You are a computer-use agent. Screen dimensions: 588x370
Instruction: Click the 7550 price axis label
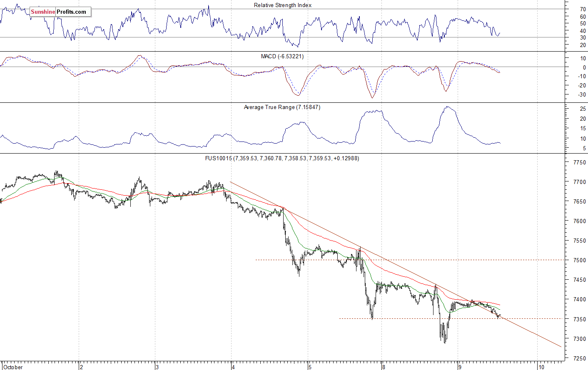coord(579,241)
